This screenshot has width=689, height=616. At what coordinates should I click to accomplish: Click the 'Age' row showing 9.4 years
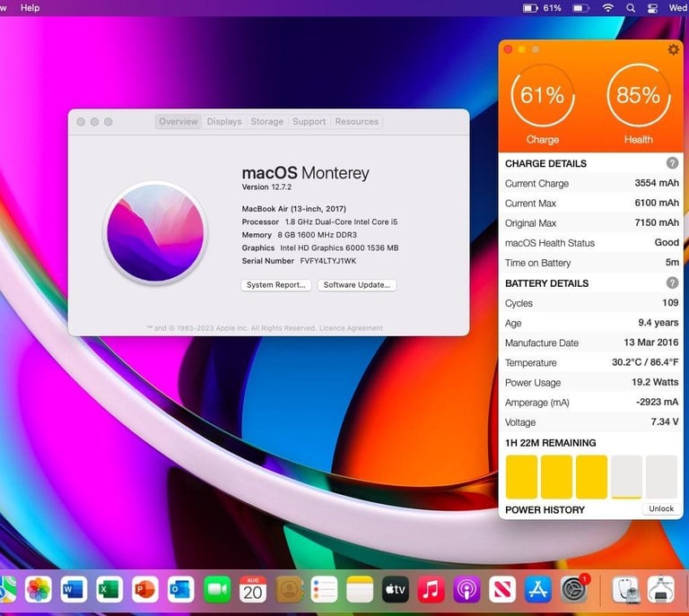pyautogui.click(x=591, y=323)
